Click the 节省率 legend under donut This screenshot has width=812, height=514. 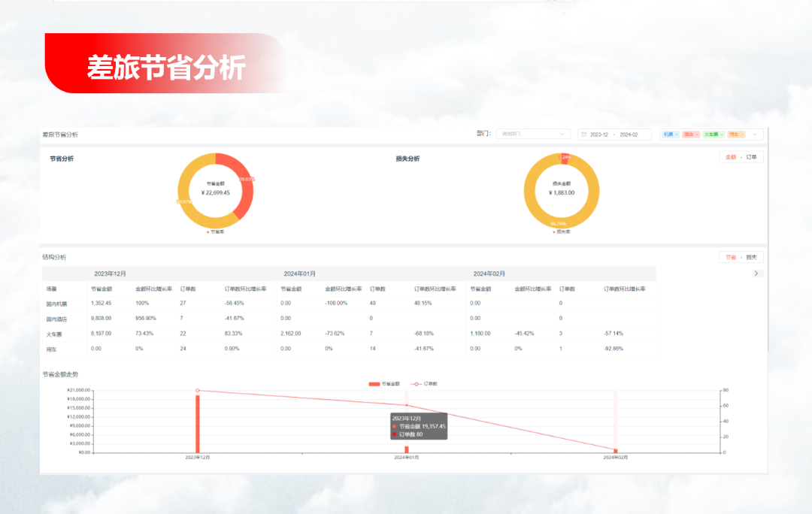pos(216,232)
